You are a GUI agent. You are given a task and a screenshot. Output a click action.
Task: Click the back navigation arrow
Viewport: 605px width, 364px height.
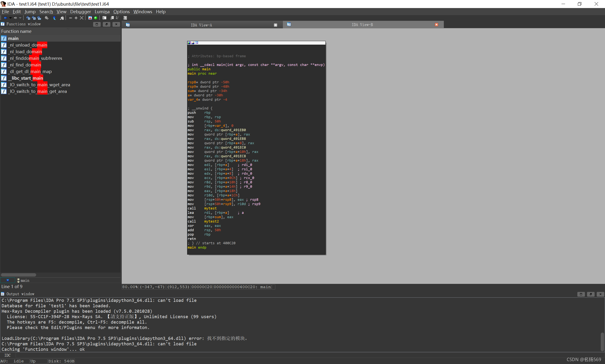[x=5, y=18]
